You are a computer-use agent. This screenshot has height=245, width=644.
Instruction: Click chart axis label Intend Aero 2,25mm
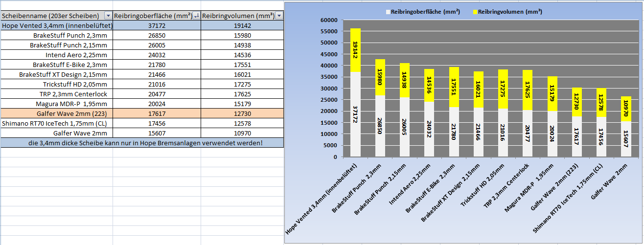(x=410, y=184)
